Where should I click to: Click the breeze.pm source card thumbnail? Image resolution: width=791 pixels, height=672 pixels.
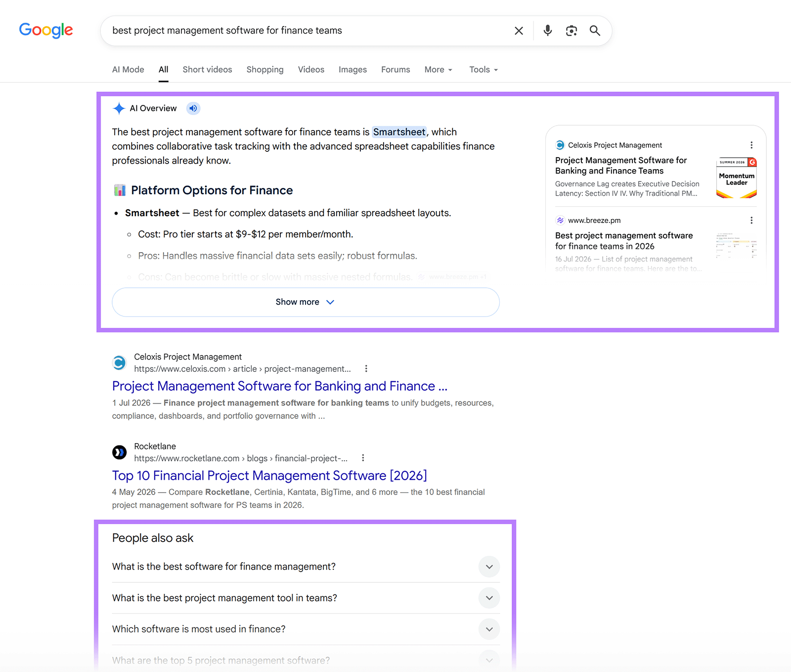point(737,245)
